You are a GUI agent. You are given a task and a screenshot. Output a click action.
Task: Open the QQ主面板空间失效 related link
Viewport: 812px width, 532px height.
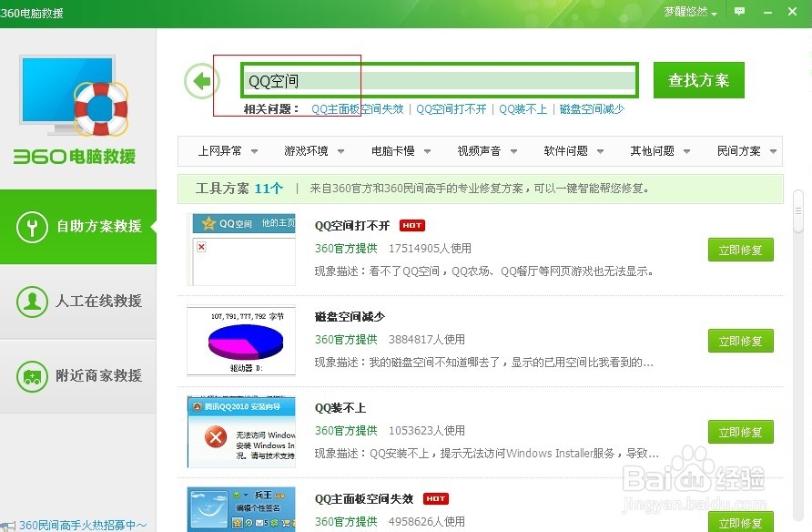coord(358,108)
